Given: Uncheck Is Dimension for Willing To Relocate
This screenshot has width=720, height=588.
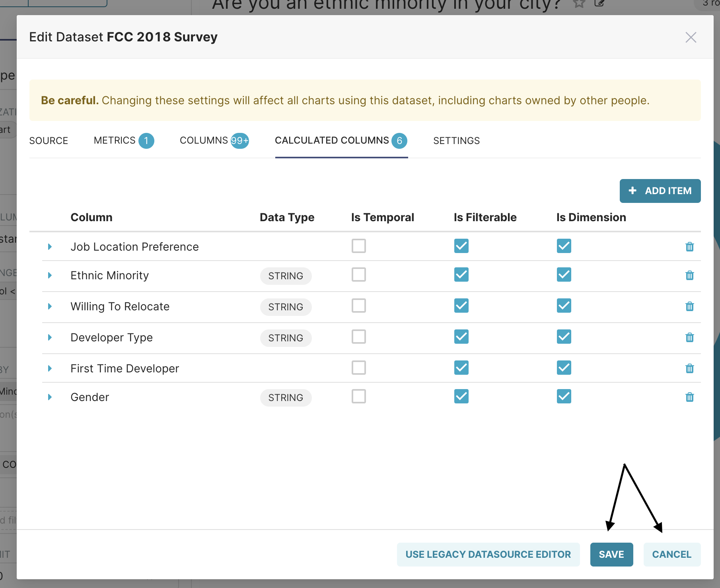Looking at the screenshot, I should tap(563, 306).
